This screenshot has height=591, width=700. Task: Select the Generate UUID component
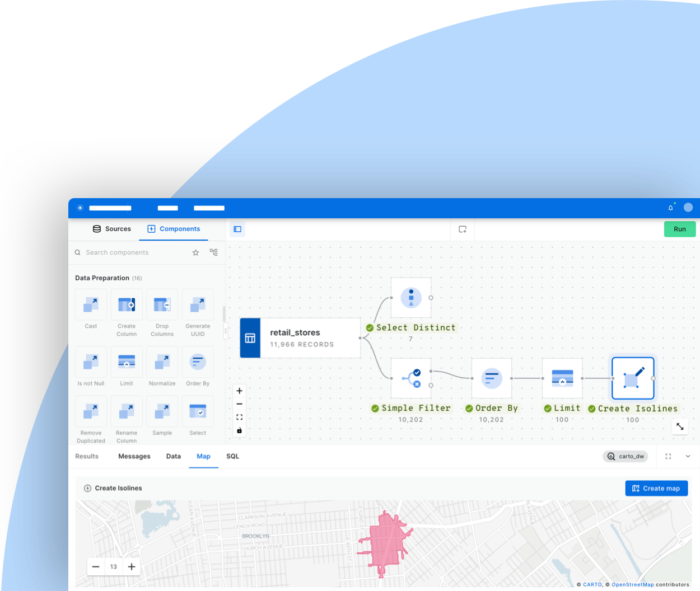point(198,304)
